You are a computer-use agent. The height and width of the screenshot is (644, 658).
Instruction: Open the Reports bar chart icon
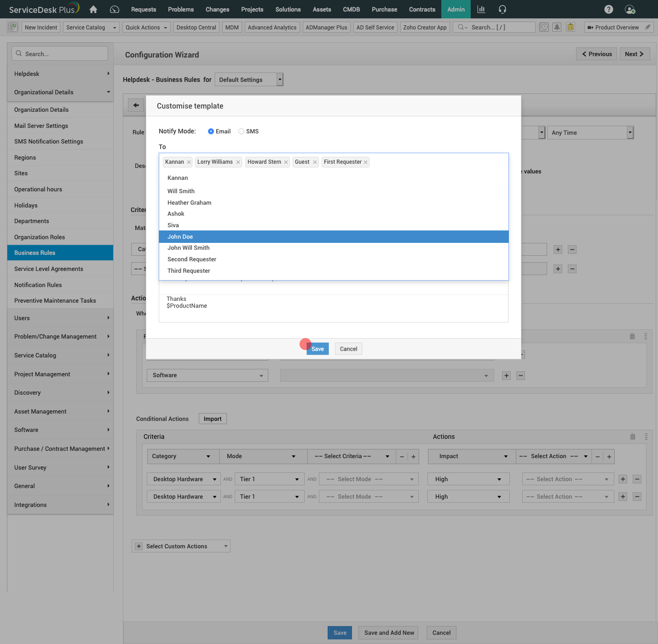point(481,9)
